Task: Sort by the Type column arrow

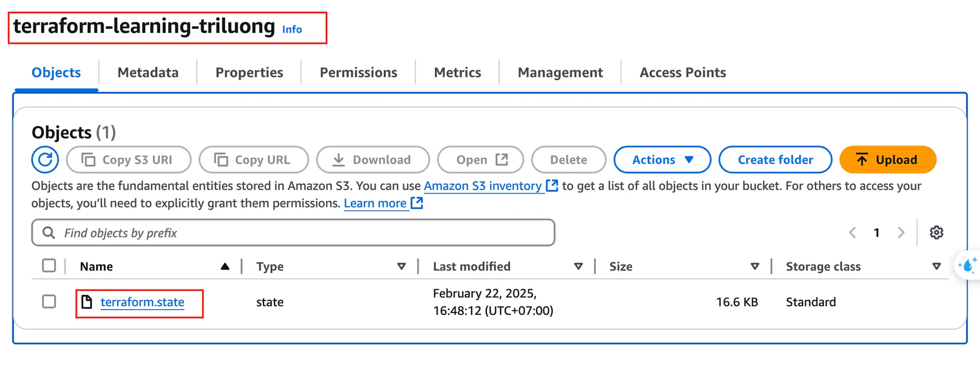Action: pos(402,266)
